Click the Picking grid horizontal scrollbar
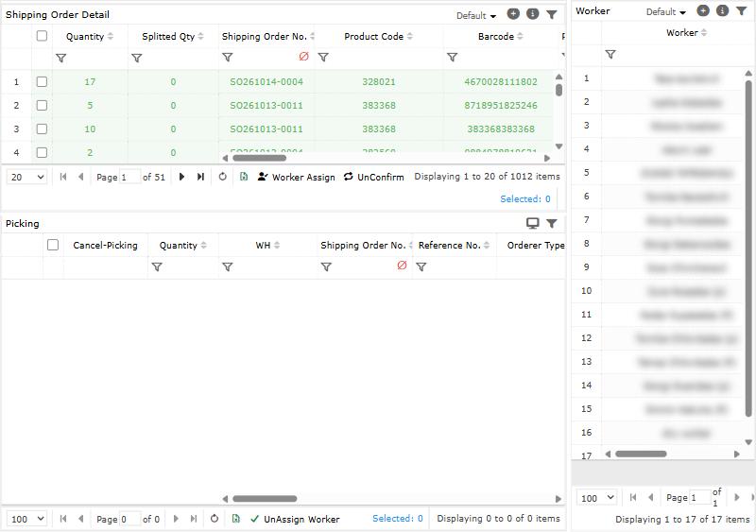Screen dimensions: 756x532 point(265,498)
